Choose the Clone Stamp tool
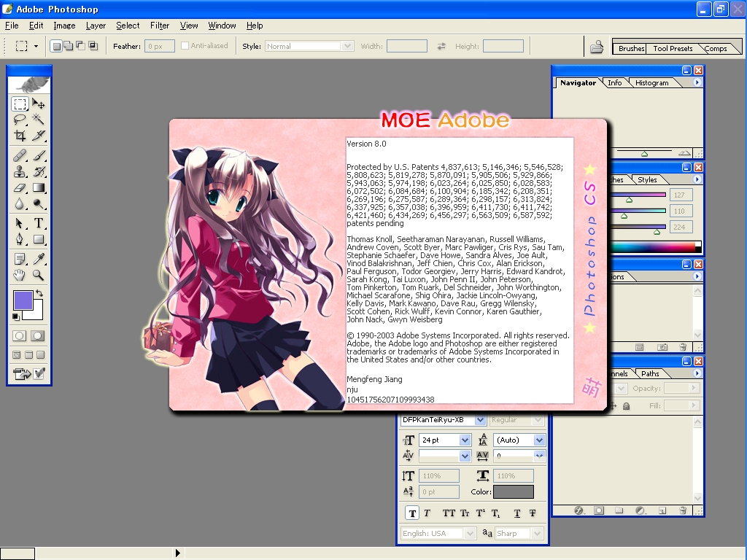The width and height of the screenshot is (747, 560). pyautogui.click(x=20, y=171)
